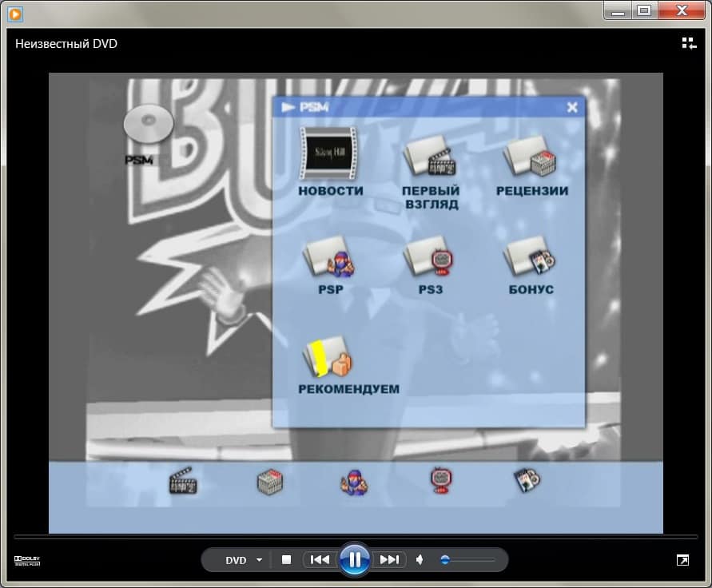Pause DVD playback
712x588 pixels.
click(x=355, y=559)
